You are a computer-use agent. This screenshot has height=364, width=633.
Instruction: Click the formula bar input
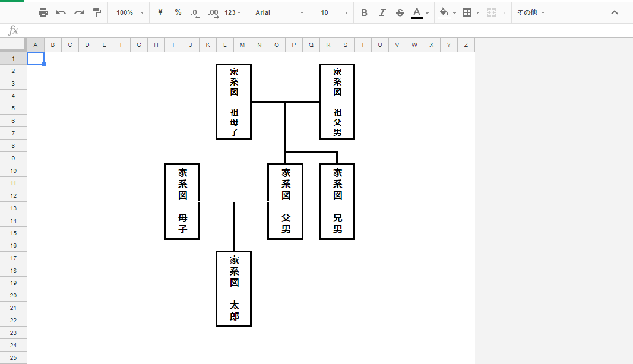pos(297,30)
